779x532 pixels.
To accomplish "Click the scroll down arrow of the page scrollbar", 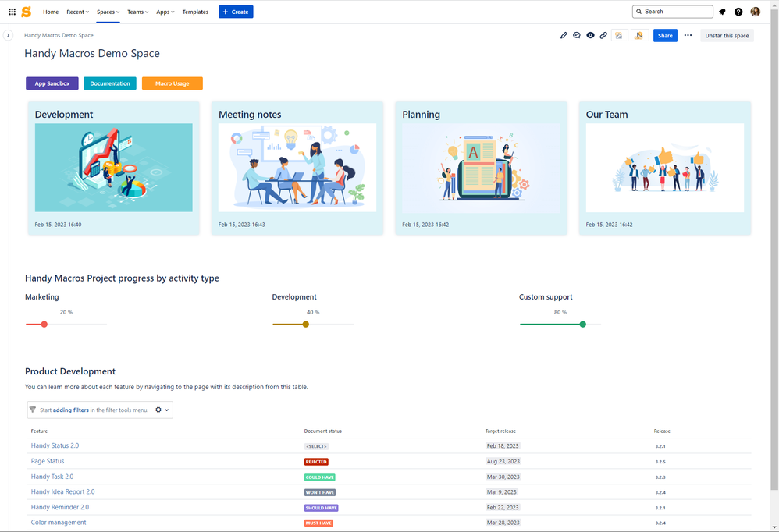I will pyautogui.click(x=774, y=527).
